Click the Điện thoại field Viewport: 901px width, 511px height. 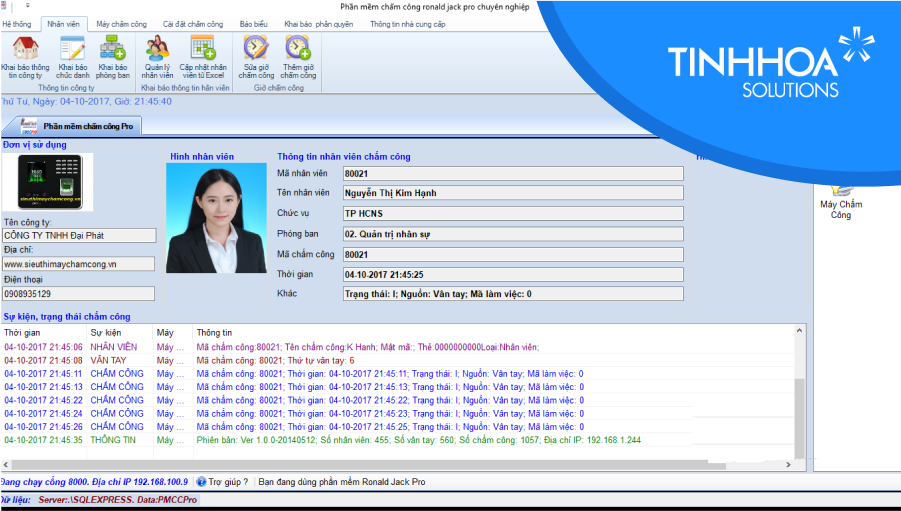[x=78, y=294]
